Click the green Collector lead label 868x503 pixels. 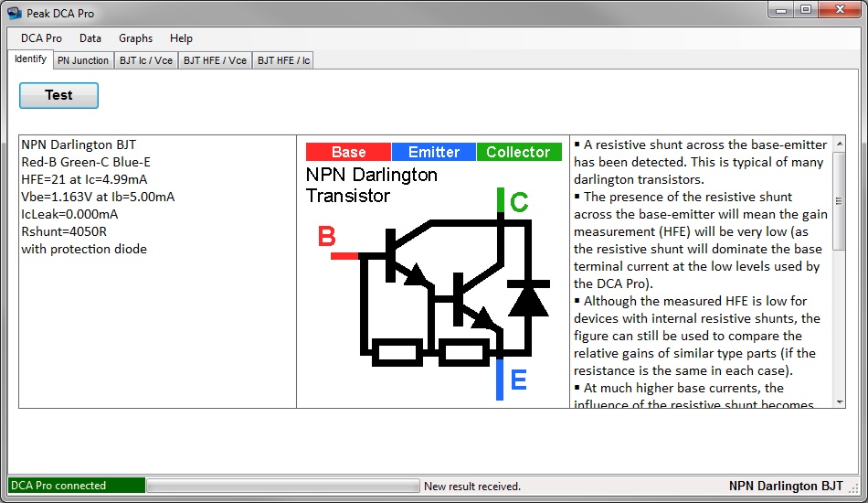point(519,152)
